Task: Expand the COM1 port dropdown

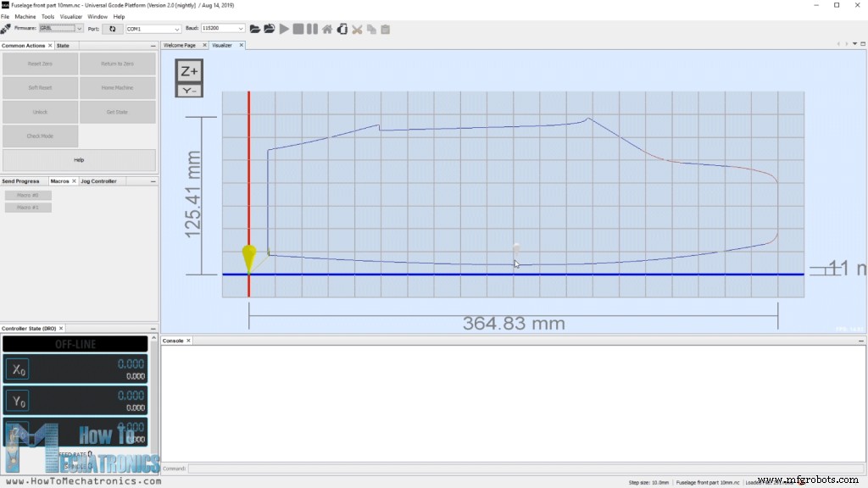Action: tap(153, 29)
